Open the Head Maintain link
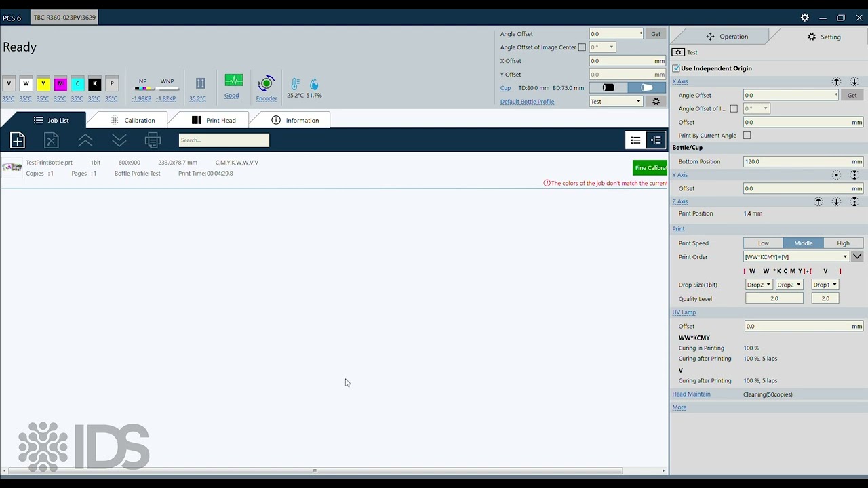The height and width of the screenshot is (488, 868). click(x=691, y=394)
